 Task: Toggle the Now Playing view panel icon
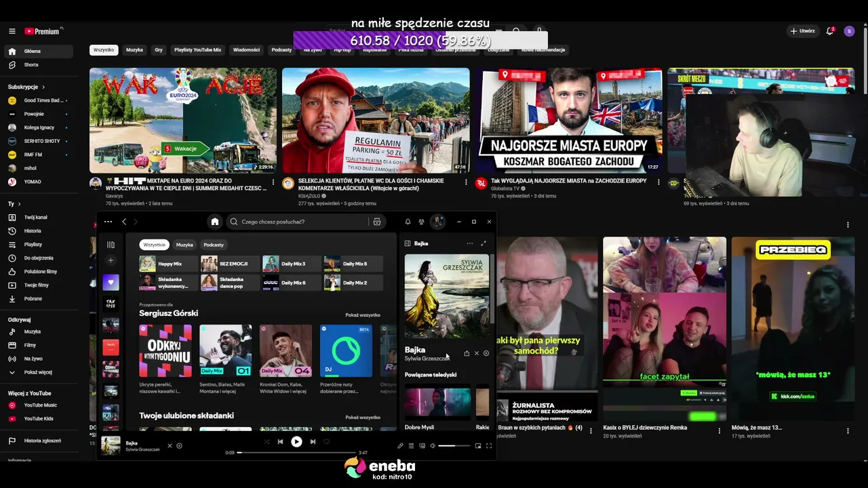click(408, 243)
